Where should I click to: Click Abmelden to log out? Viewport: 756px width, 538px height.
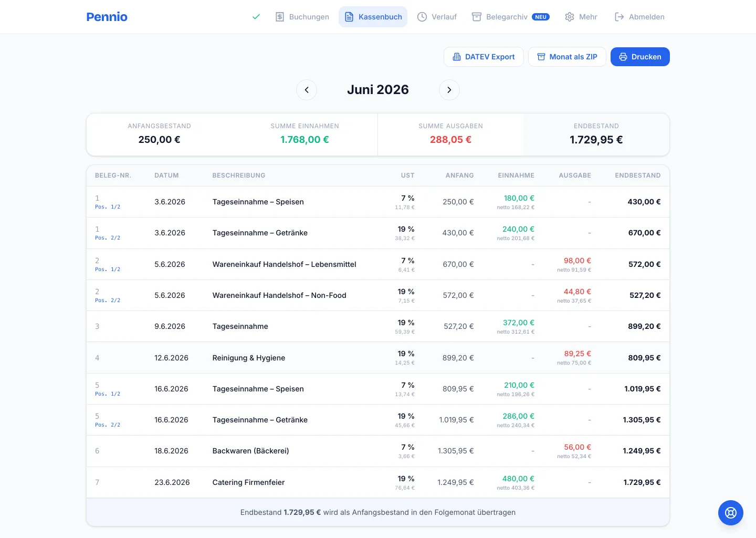pos(639,17)
